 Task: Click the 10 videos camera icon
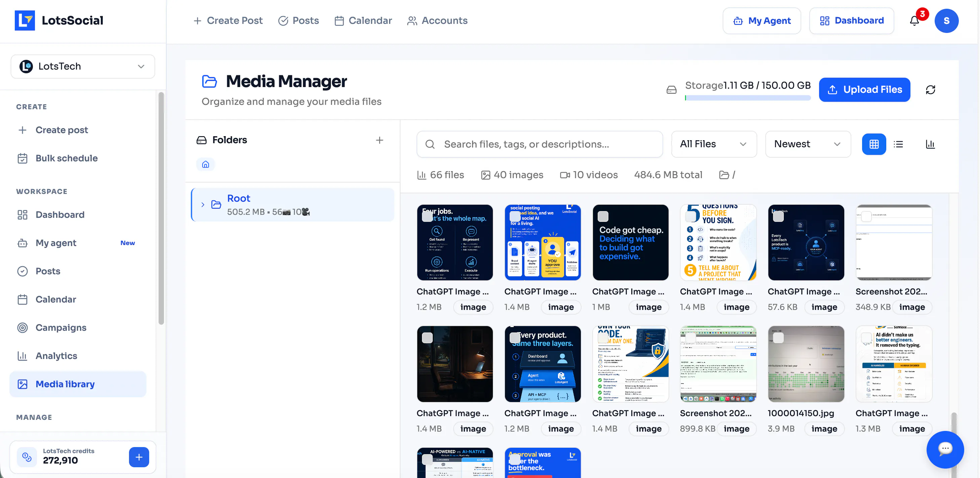pos(565,175)
